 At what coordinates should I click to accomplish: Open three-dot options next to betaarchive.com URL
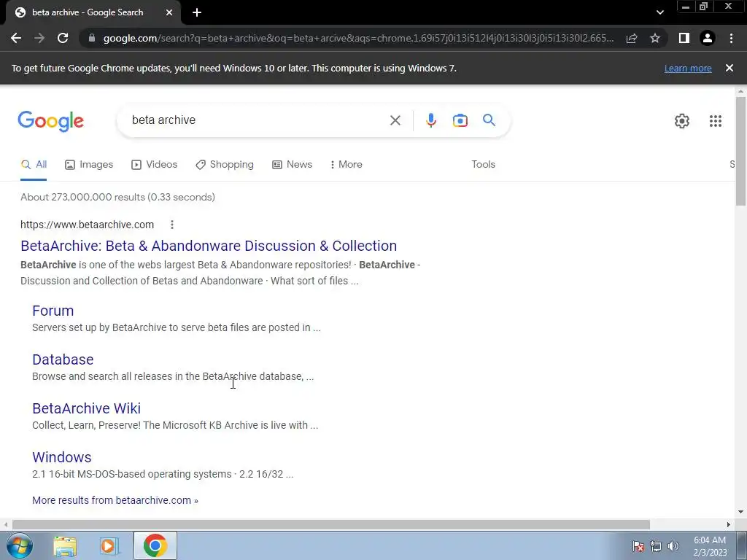click(x=172, y=225)
